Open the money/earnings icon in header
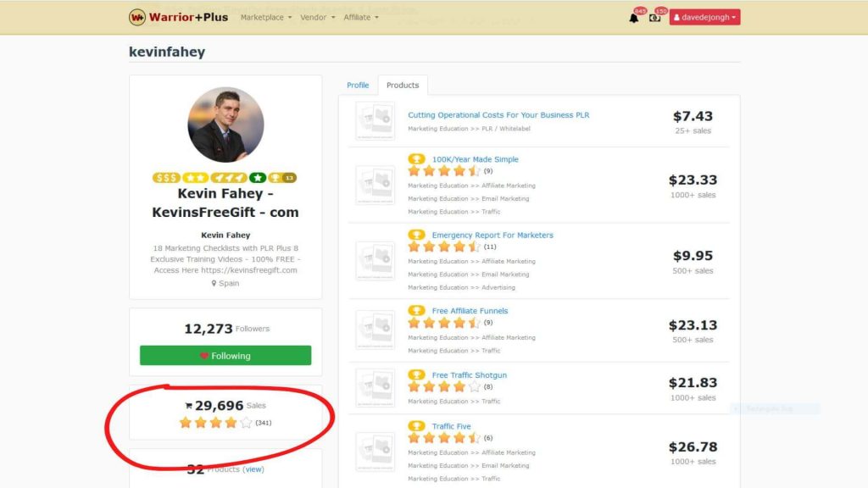Viewport: 868px width, 488px height. pos(655,18)
